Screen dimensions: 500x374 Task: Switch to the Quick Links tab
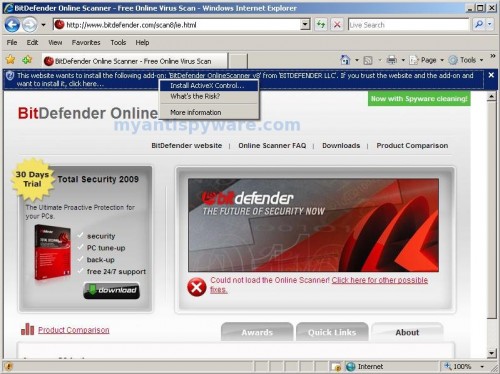pyautogui.click(x=332, y=332)
